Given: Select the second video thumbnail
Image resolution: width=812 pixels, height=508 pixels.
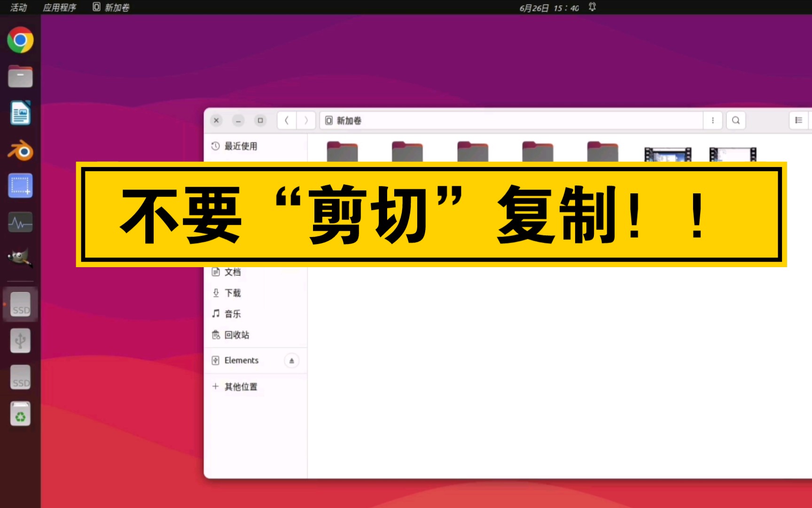Looking at the screenshot, I should click(x=733, y=154).
